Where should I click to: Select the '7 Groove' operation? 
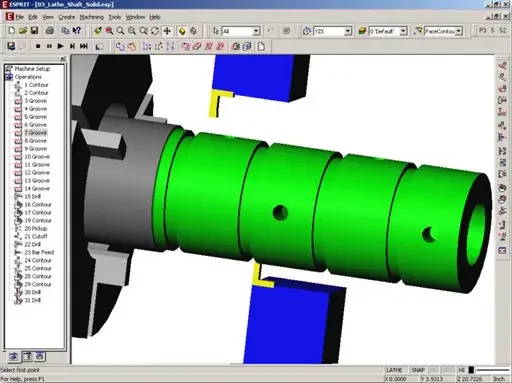point(35,133)
